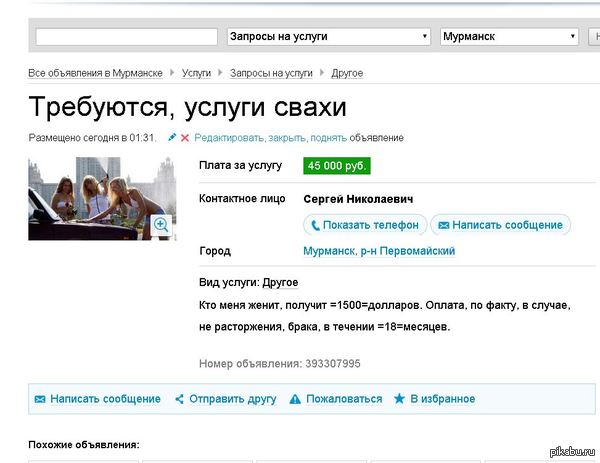Open breadcrumb Другое
The height and width of the screenshot is (463, 600).
(347, 73)
